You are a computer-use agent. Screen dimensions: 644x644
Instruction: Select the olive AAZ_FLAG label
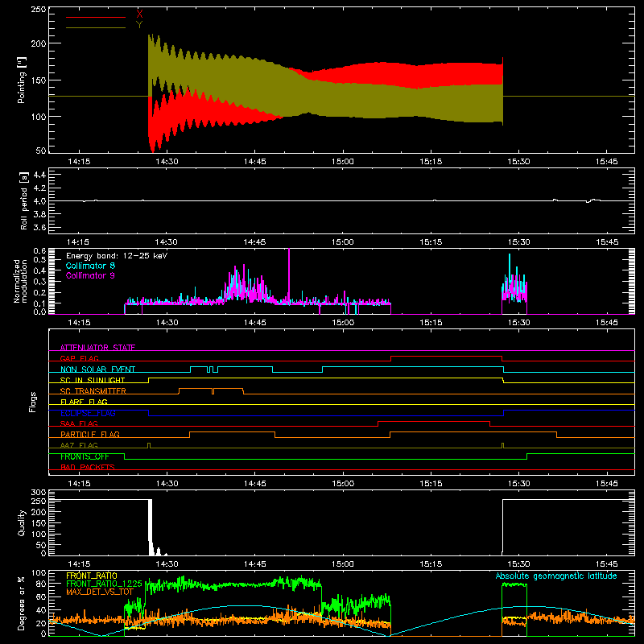click(79, 445)
